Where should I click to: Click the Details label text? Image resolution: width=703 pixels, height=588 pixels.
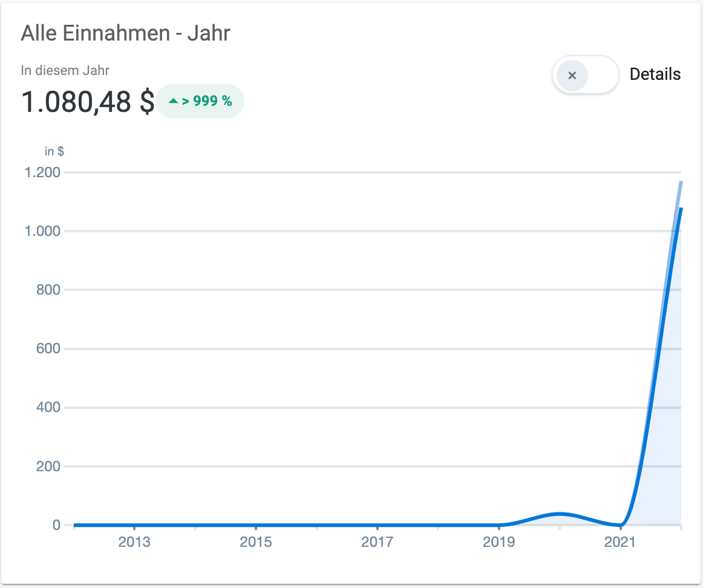click(655, 74)
